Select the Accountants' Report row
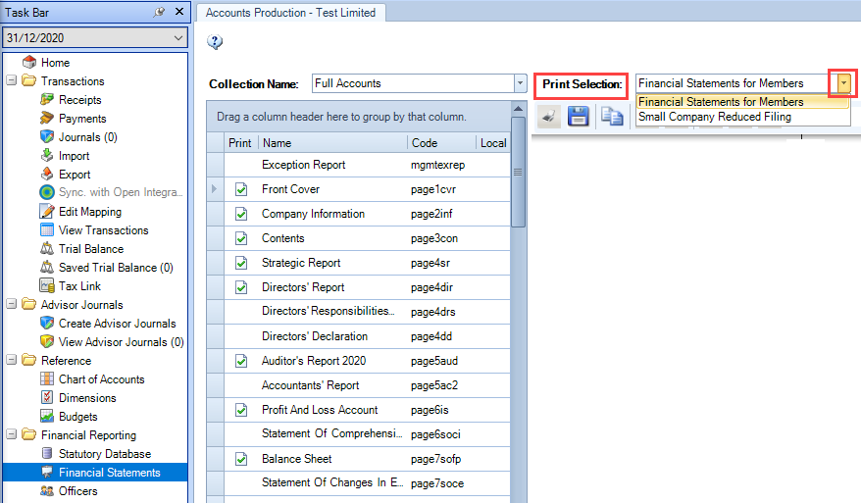861x504 pixels. pos(359,385)
